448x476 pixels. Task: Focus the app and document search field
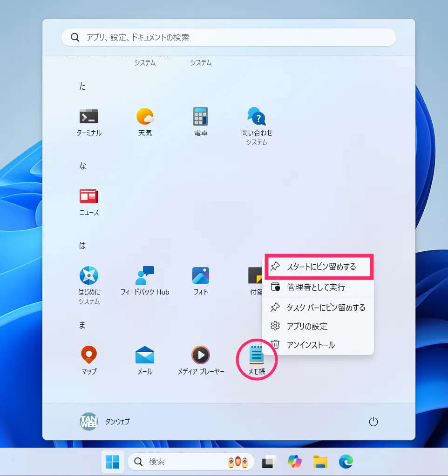pos(229,37)
